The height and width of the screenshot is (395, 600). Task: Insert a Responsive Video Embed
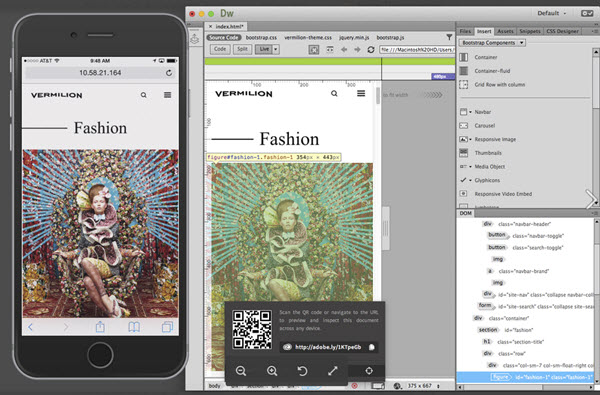tap(496, 194)
